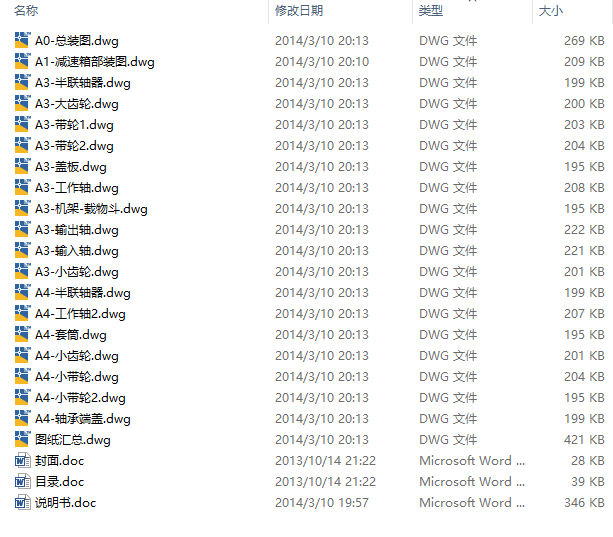The height and width of the screenshot is (537, 613).
Task: Click the A4-工作轴2.dwg item
Action: click(x=80, y=313)
